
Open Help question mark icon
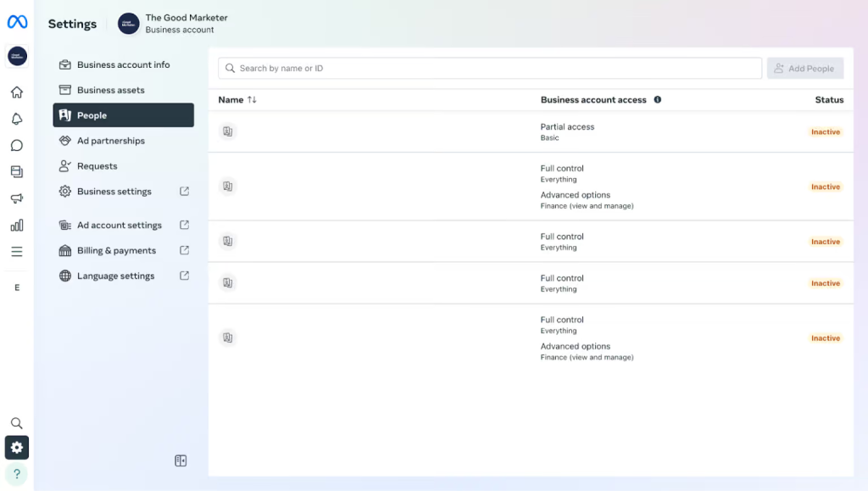click(x=17, y=474)
